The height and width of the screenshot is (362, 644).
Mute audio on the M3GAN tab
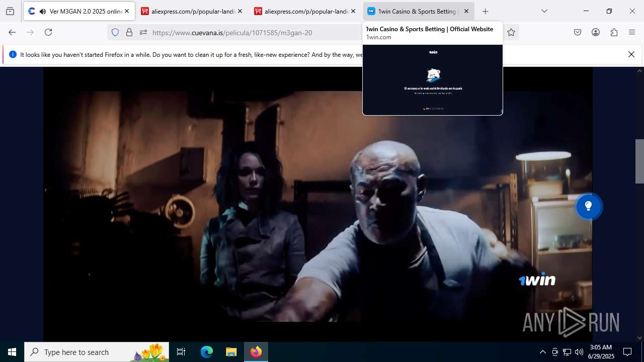[x=42, y=11]
